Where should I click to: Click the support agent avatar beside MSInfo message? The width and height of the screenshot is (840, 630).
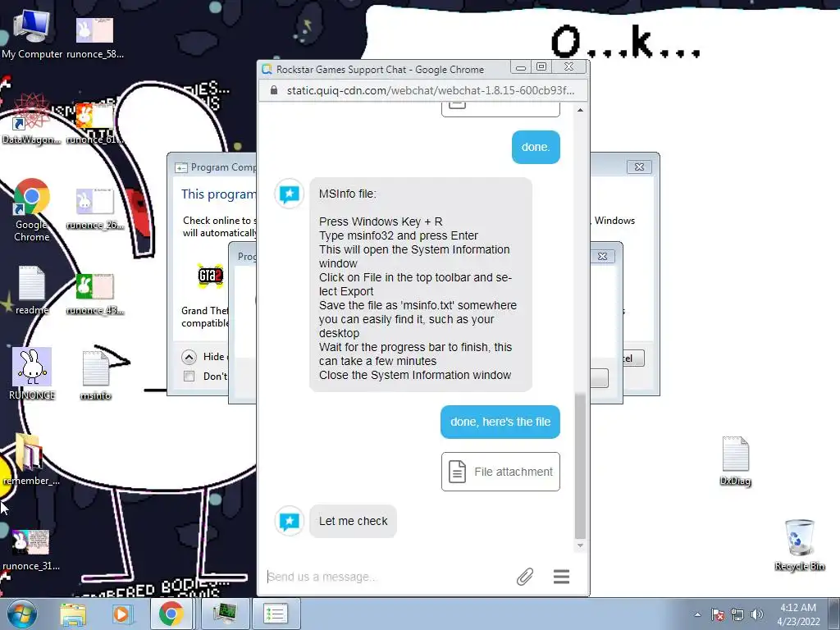[290, 194]
